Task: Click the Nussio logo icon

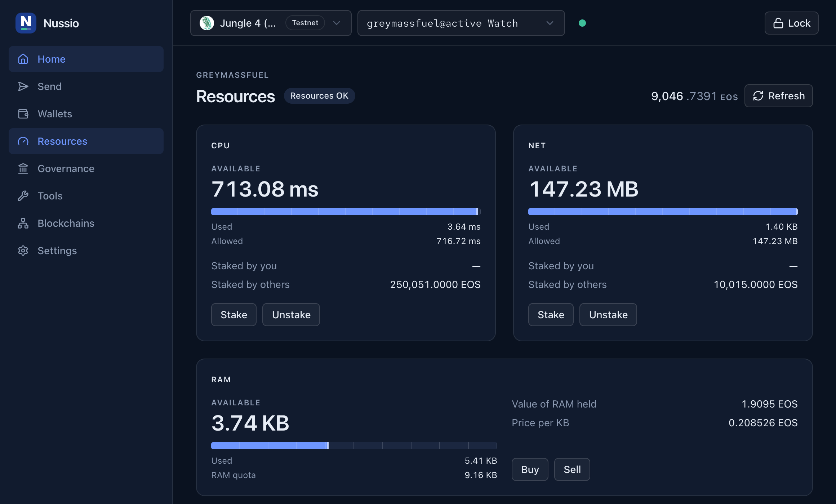Action: click(x=26, y=23)
